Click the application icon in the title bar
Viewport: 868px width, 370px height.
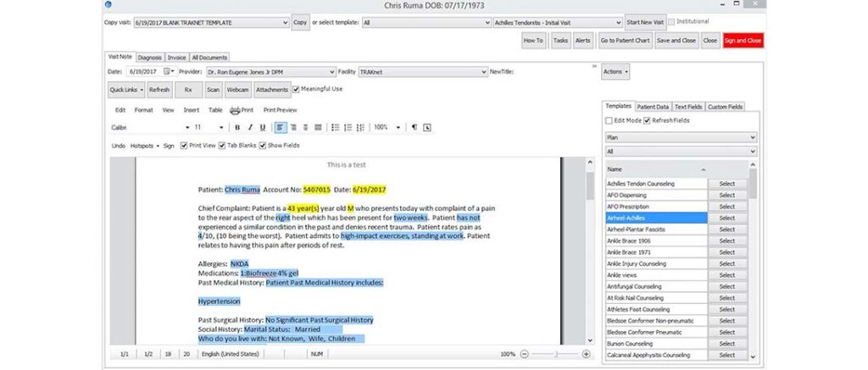(x=108, y=4)
